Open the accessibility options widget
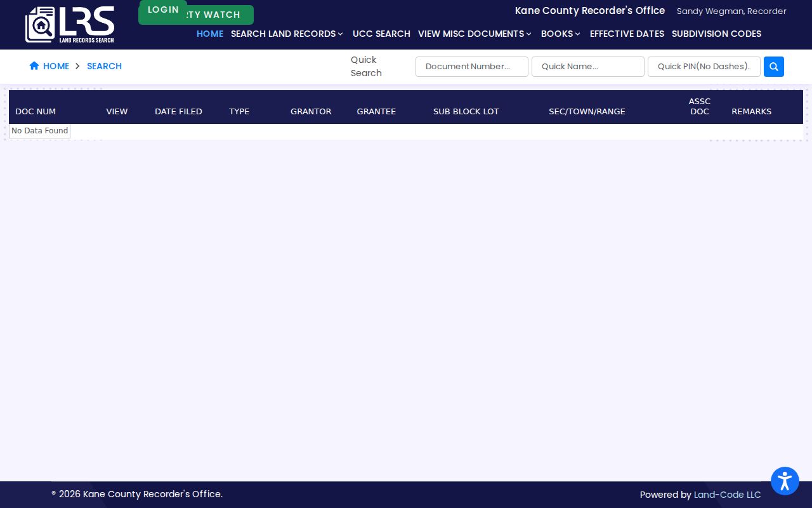 [785, 481]
